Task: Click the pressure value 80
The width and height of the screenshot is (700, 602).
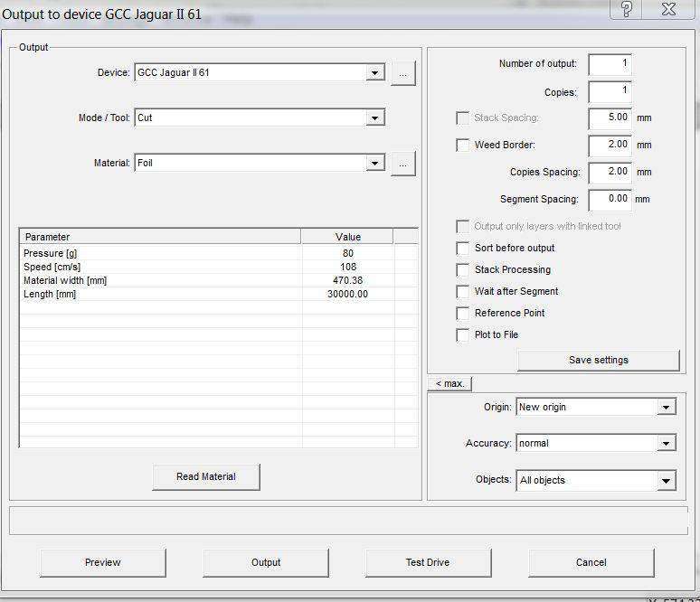Action: pyautogui.click(x=348, y=253)
